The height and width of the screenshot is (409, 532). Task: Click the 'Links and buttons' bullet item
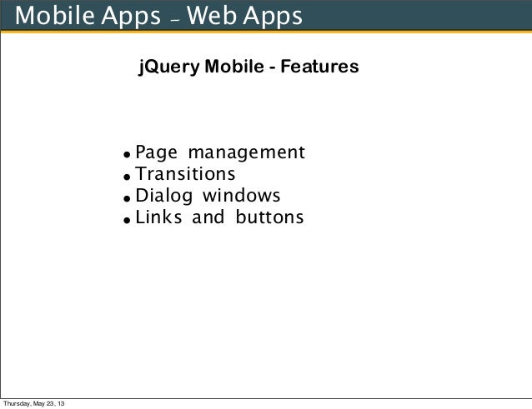[219, 217]
